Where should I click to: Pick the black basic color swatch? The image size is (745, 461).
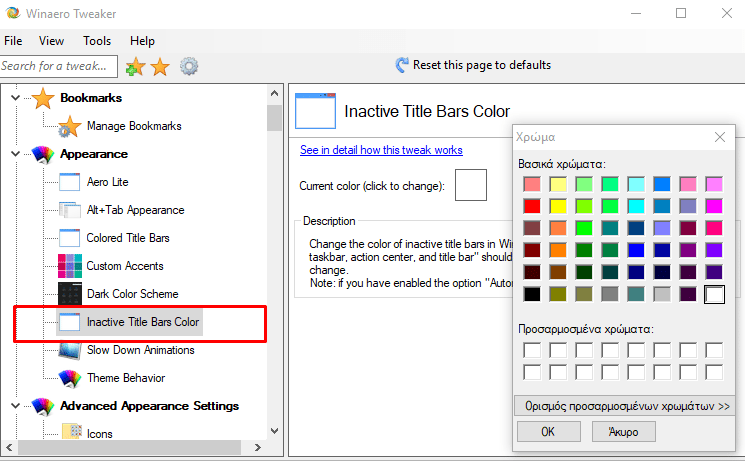click(x=532, y=294)
